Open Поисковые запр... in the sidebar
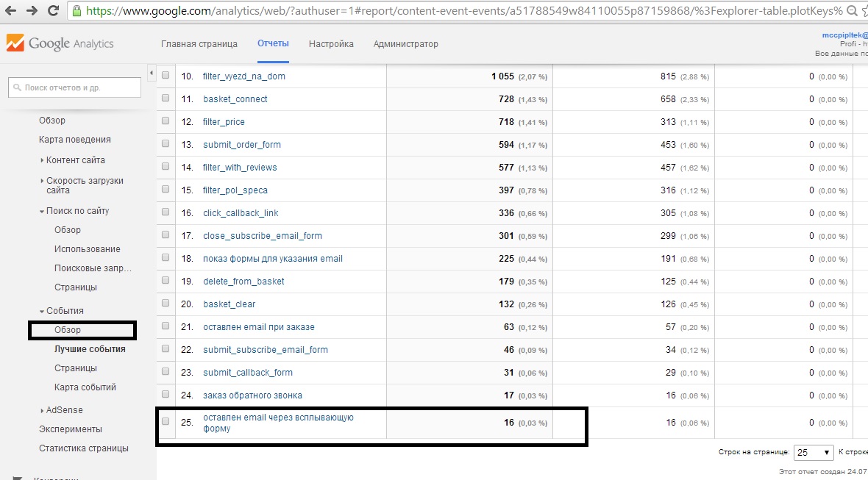868x480 pixels. [x=93, y=268]
